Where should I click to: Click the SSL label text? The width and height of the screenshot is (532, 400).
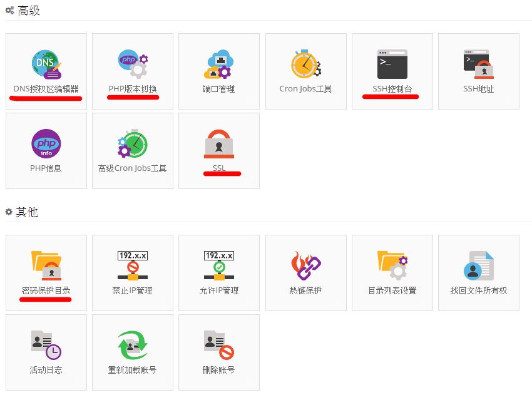coord(219,168)
